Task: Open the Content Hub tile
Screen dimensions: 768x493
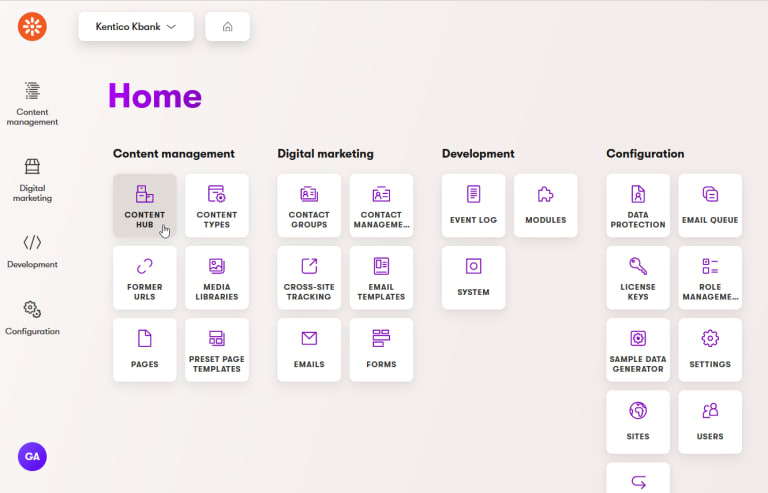Action: 144,206
